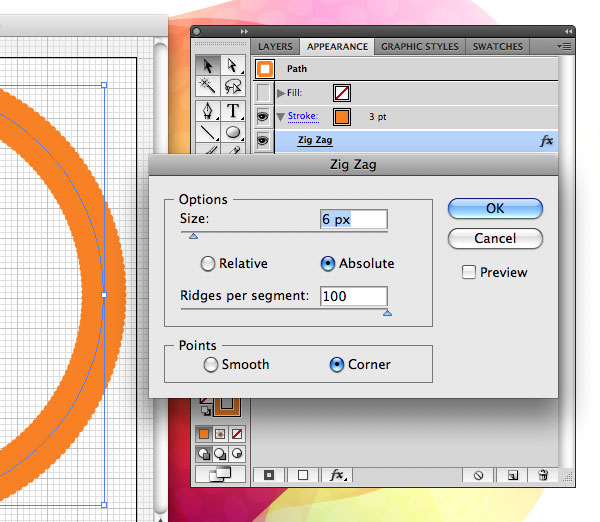The image size is (600, 522).
Task: Select the Ellipse tool
Action: point(232,132)
